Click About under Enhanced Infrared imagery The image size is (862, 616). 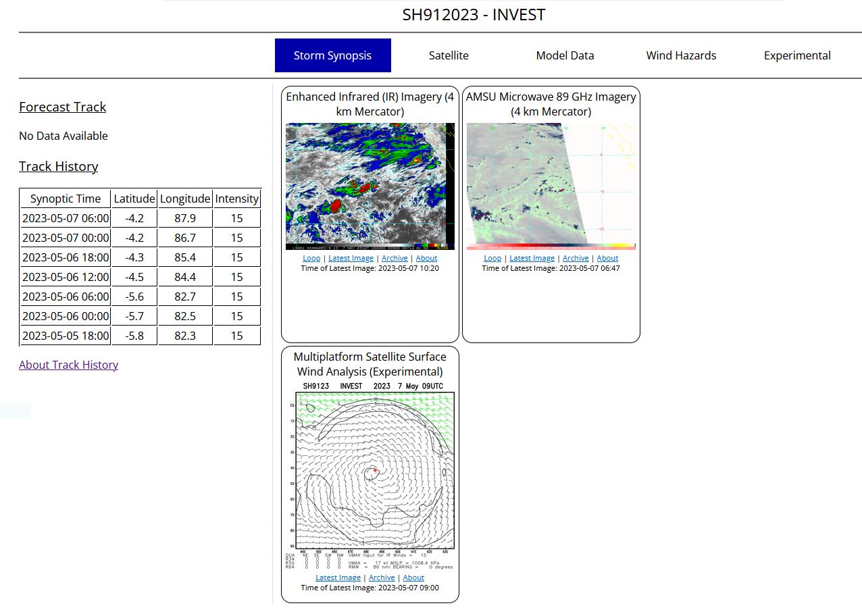point(426,258)
